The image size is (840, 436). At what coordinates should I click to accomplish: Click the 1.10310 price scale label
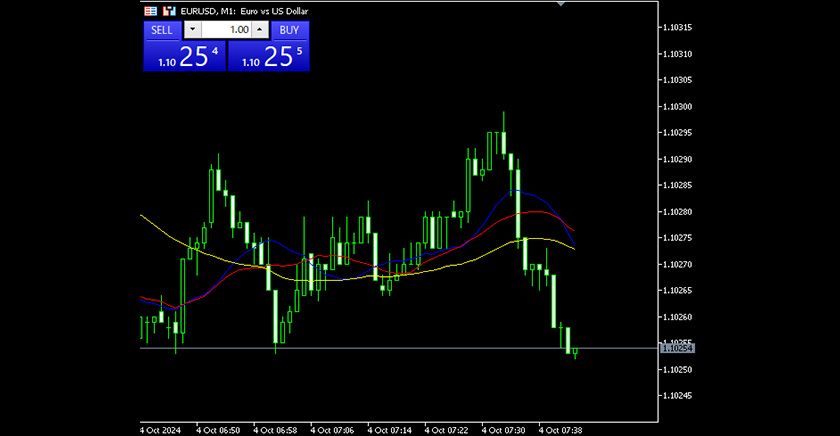coord(677,54)
